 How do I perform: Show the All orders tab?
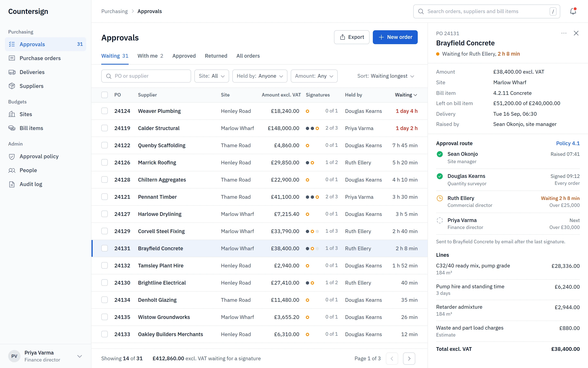(x=248, y=56)
